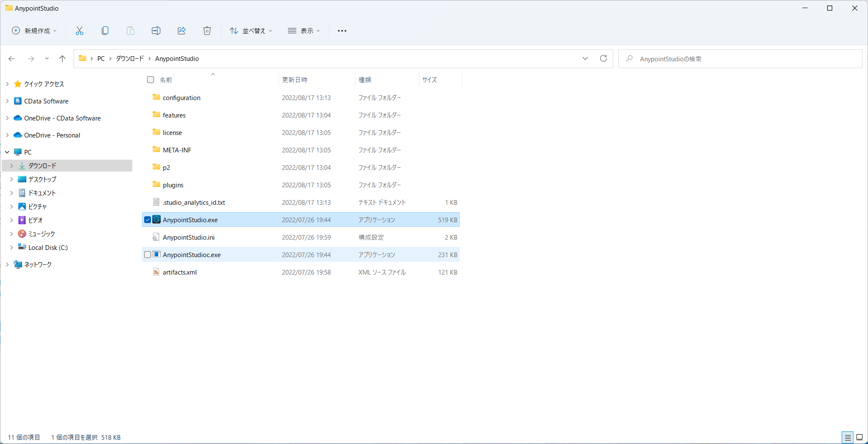Image resolution: width=868 pixels, height=444 pixels.
Task: Expand the クイック アクセス tree node
Action: (7, 84)
